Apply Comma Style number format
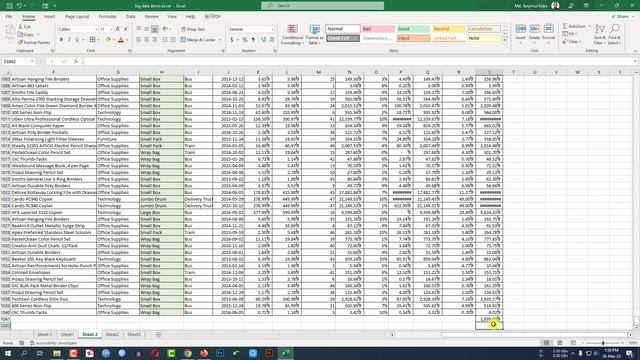640x360 pixels. coord(253,40)
